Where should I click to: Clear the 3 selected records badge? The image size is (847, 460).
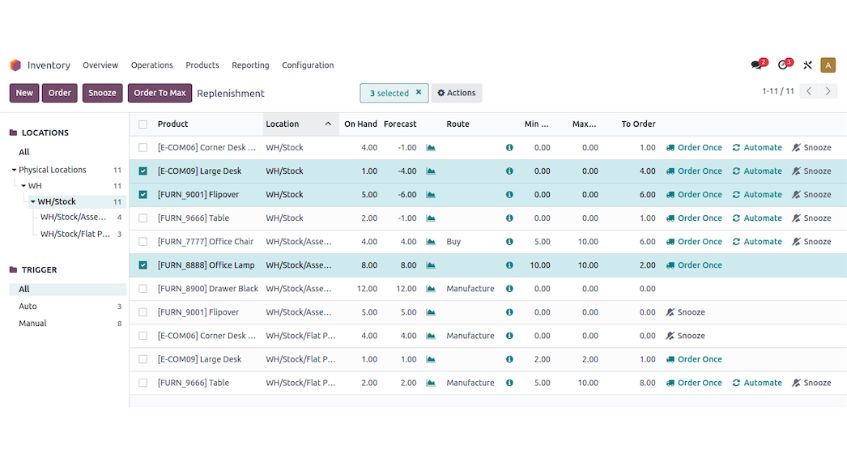click(418, 93)
